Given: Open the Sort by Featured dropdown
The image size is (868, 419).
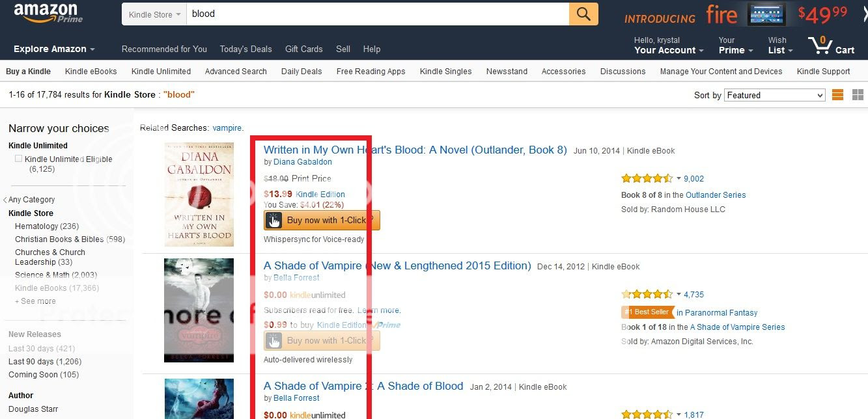Looking at the screenshot, I should pos(775,95).
